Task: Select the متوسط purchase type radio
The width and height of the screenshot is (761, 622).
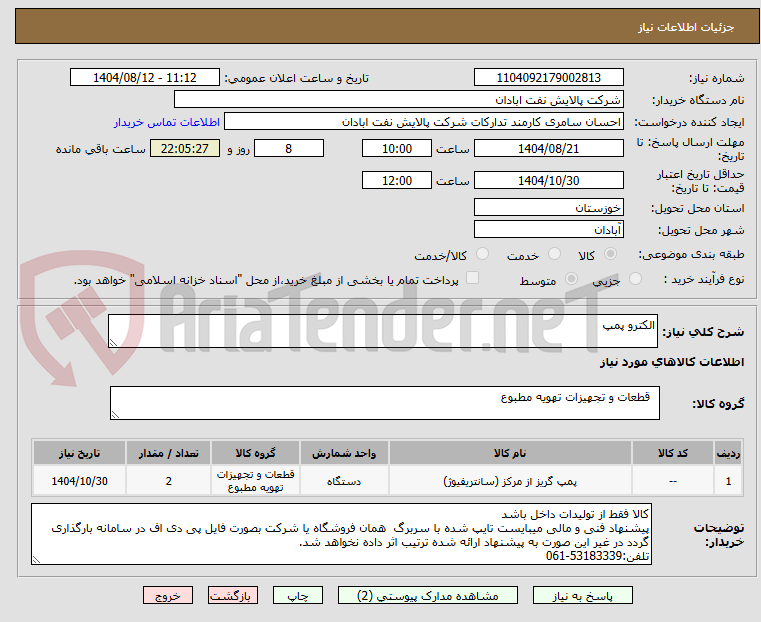Action: (x=572, y=279)
